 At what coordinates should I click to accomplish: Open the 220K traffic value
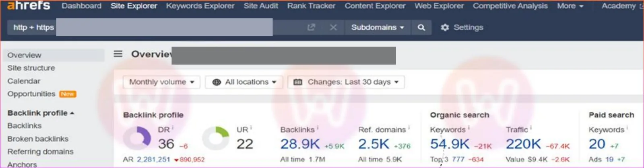pos(523,144)
